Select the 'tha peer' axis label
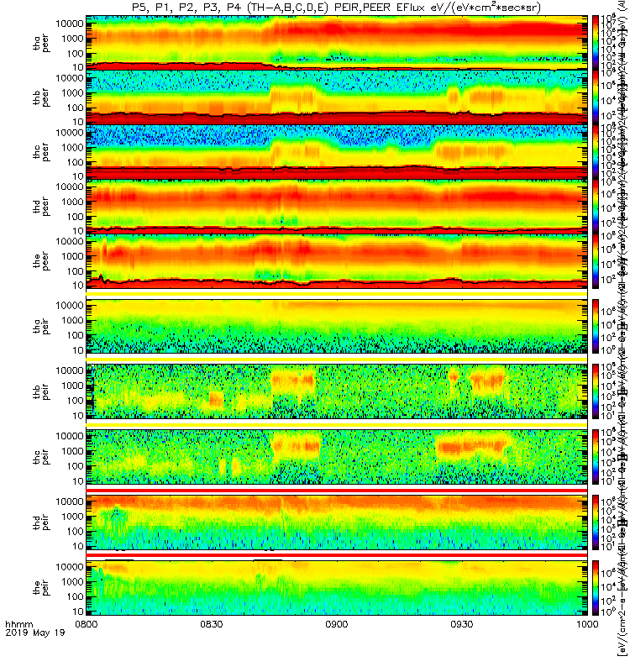The image size is (630, 672). tap(41, 43)
